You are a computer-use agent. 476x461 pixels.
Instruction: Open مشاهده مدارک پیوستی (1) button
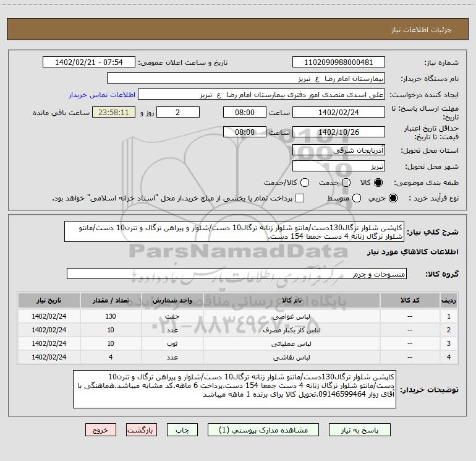click(x=263, y=430)
